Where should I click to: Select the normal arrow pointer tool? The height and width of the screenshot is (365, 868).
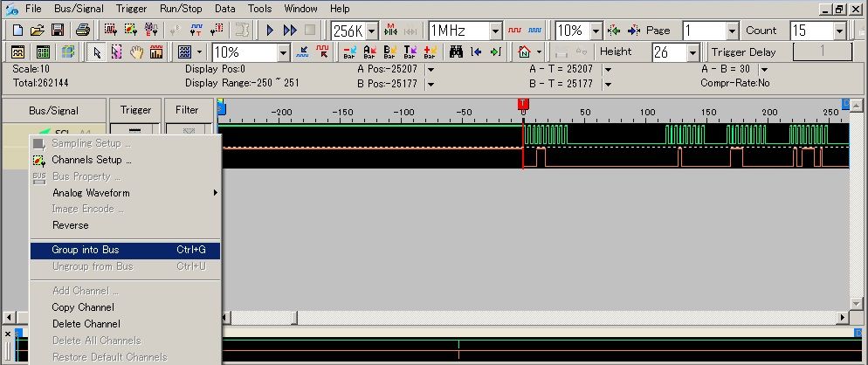click(98, 52)
